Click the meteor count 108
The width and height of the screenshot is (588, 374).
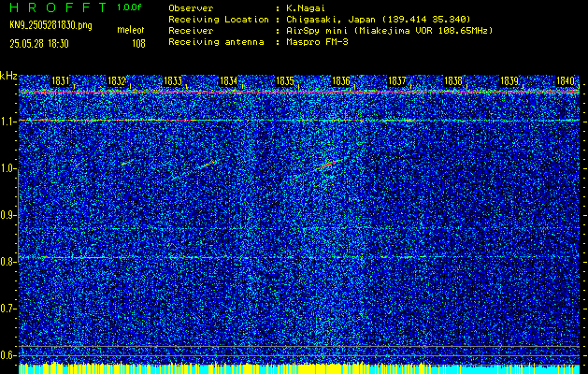[x=138, y=44]
